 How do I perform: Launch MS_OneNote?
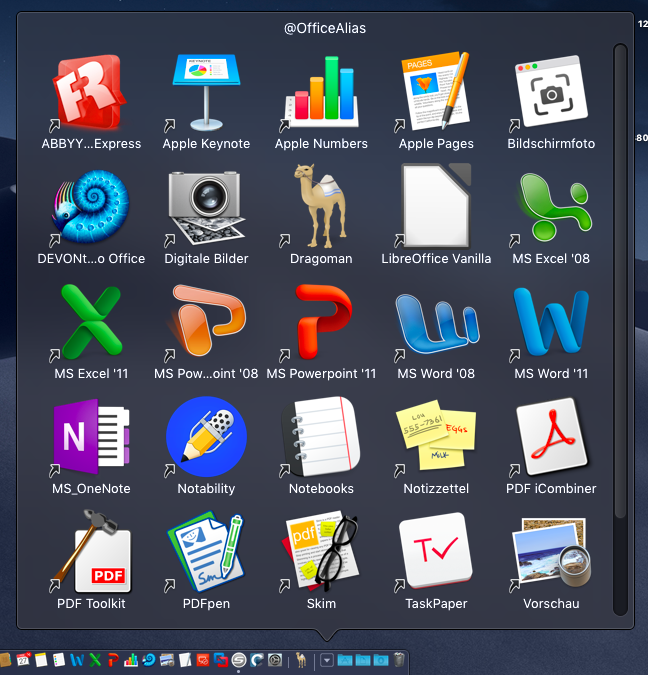(91, 436)
